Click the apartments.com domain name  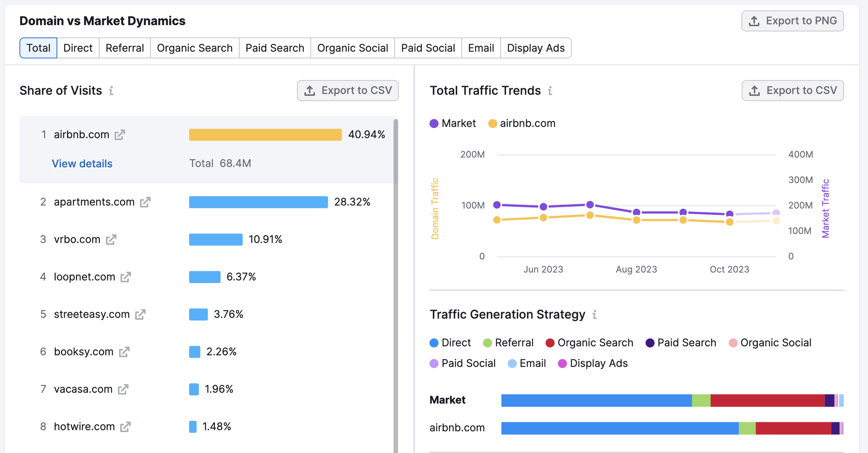pyautogui.click(x=94, y=202)
